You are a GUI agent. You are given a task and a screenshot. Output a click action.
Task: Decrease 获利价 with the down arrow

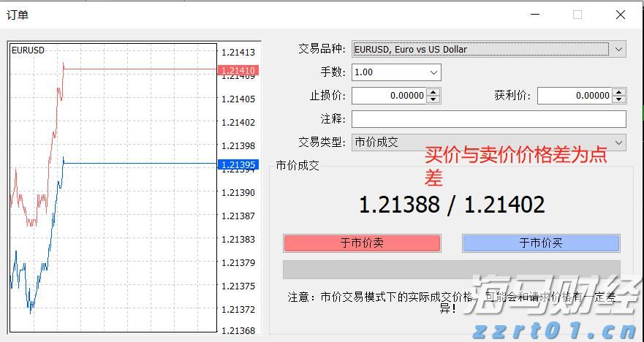[x=619, y=99]
